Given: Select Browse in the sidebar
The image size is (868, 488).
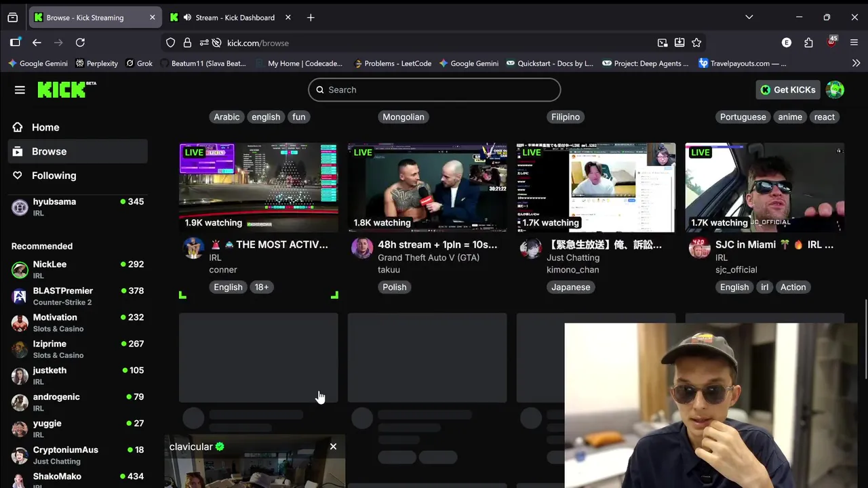Looking at the screenshot, I should pyautogui.click(x=77, y=151).
